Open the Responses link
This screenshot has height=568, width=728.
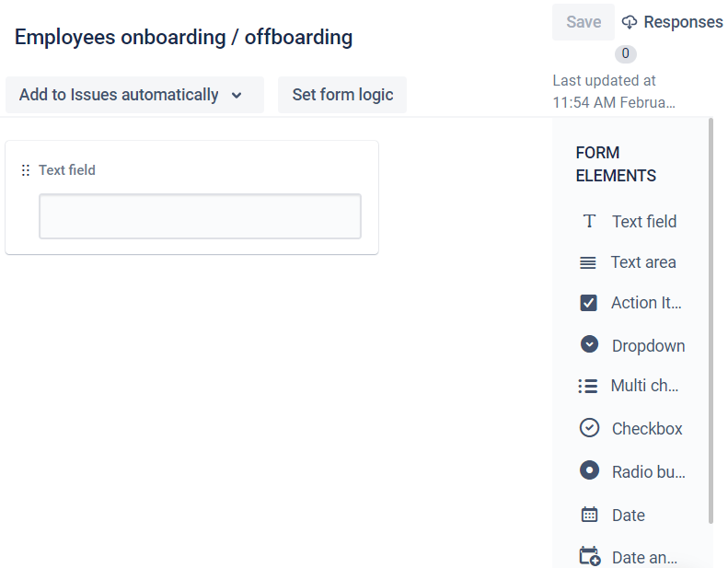pyautogui.click(x=683, y=22)
